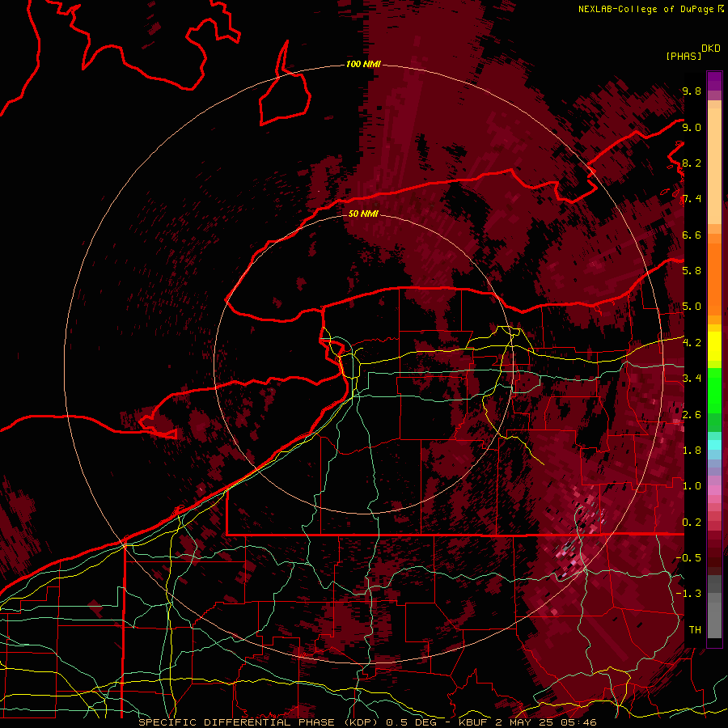Click the 9.8 value on color scale

point(692,91)
